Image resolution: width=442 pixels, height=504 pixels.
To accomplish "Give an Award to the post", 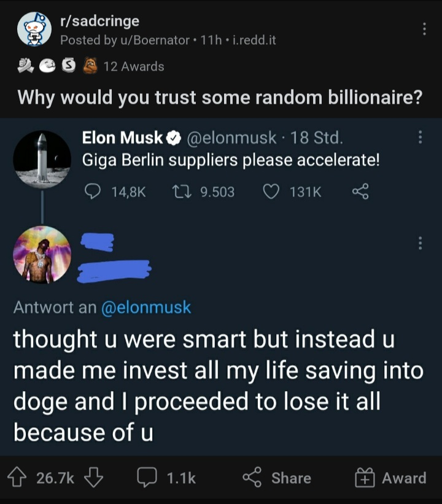I will coord(390,478).
